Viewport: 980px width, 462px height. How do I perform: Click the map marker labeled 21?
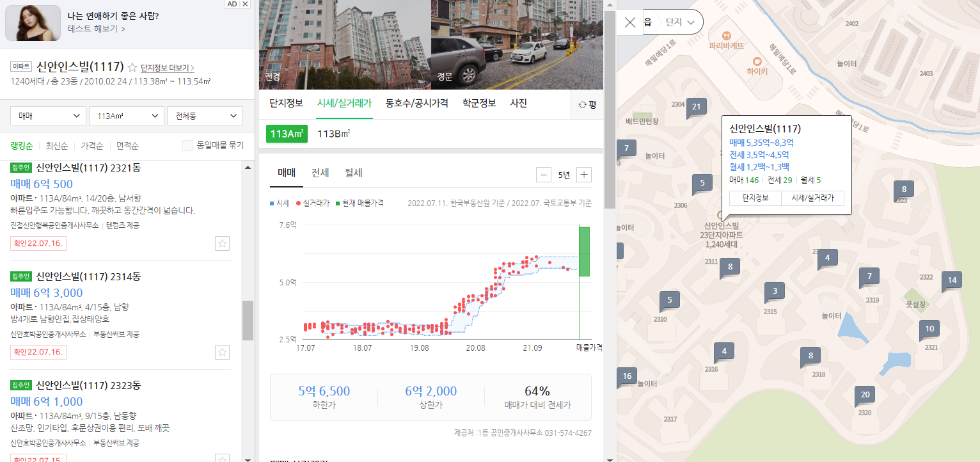[x=697, y=108]
